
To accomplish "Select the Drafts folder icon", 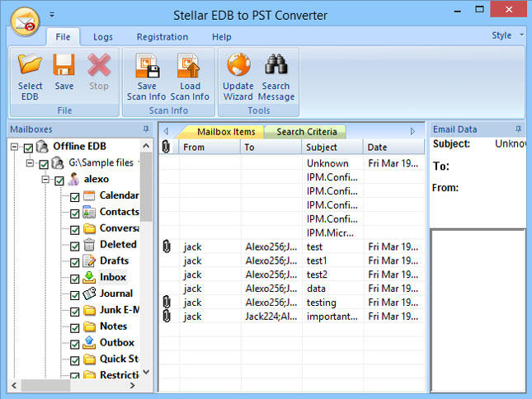I will (89, 261).
